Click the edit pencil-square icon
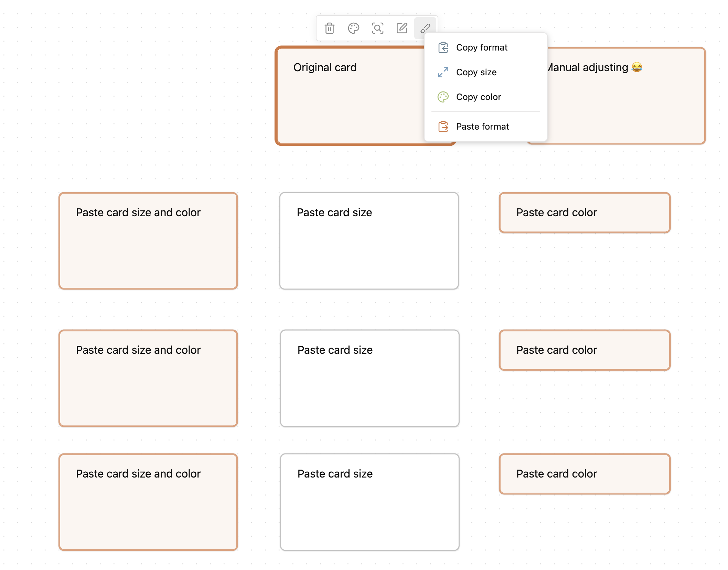Image resolution: width=728 pixels, height=570 pixels. [402, 28]
